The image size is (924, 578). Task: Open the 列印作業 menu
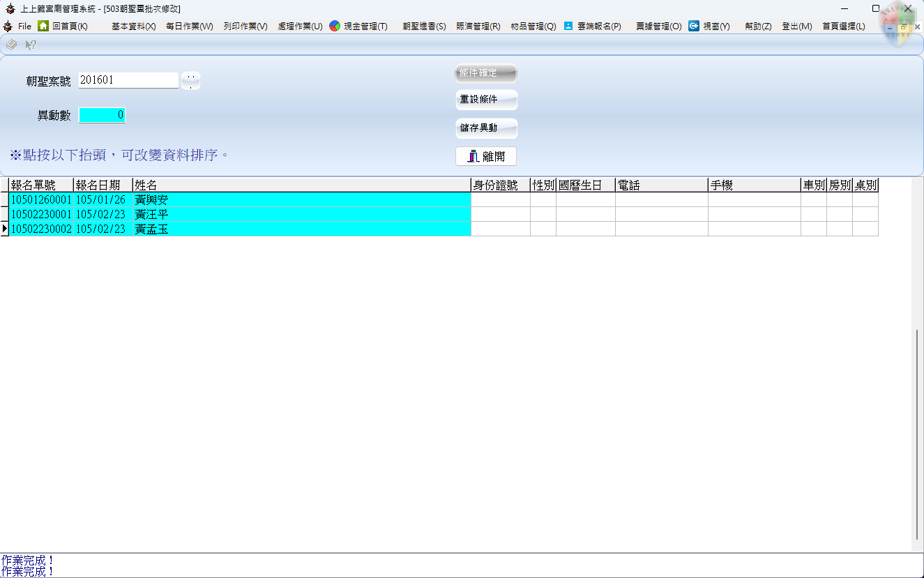click(x=245, y=26)
